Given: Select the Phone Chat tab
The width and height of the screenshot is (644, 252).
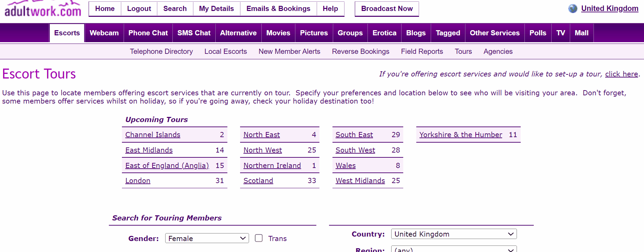Looking at the screenshot, I should [148, 33].
